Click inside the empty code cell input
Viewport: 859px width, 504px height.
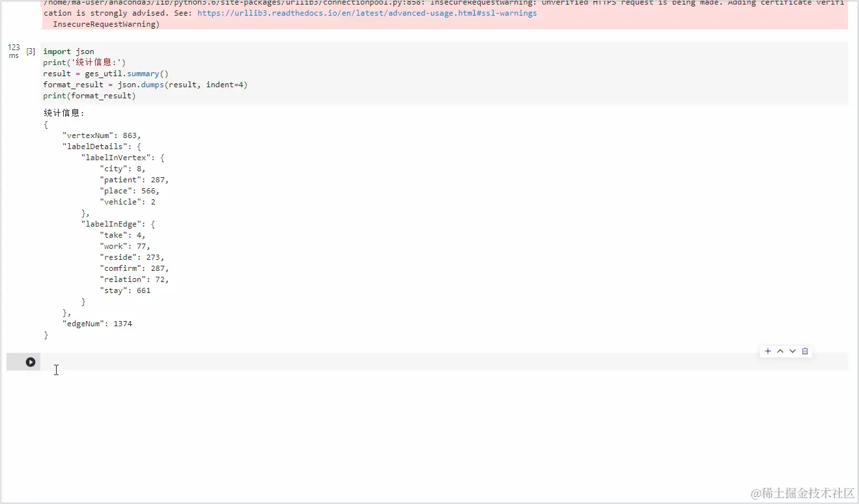[x=444, y=362]
